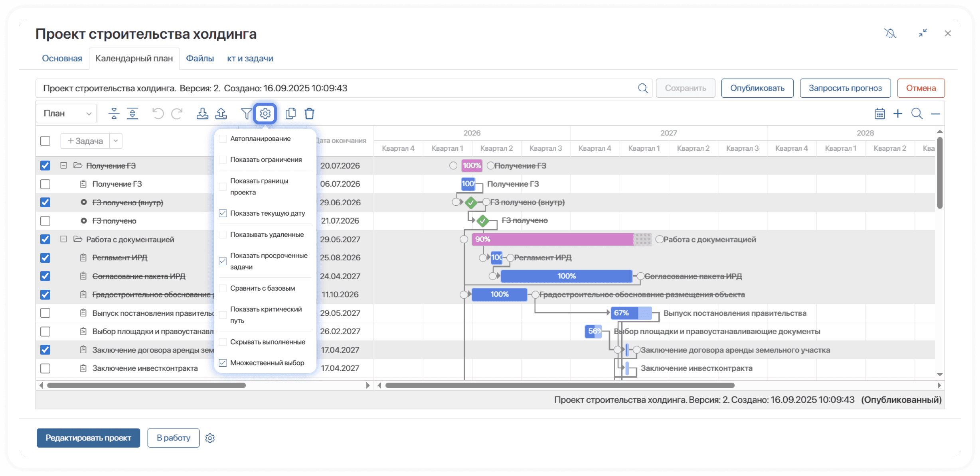Click the redo arrow icon
The image size is (980, 476).
[x=177, y=114]
